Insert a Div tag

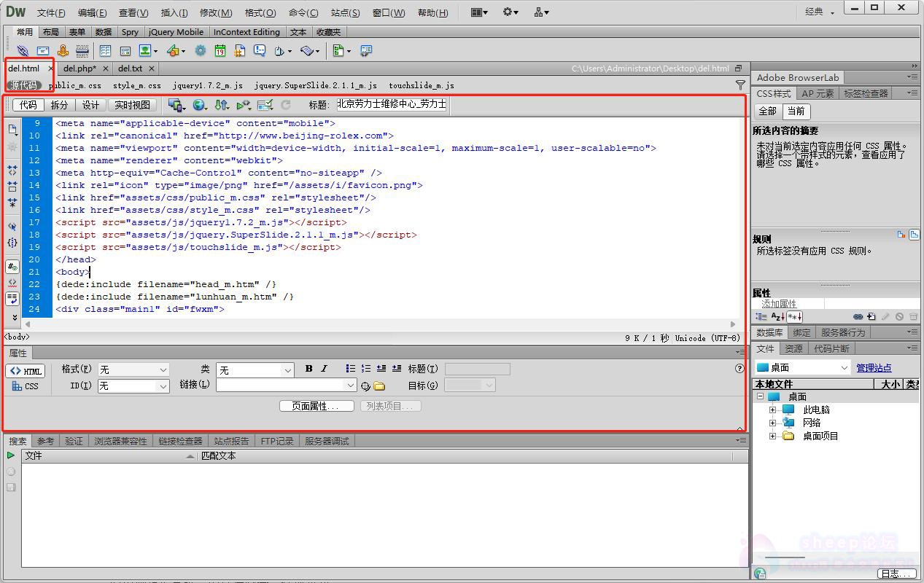point(125,51)
